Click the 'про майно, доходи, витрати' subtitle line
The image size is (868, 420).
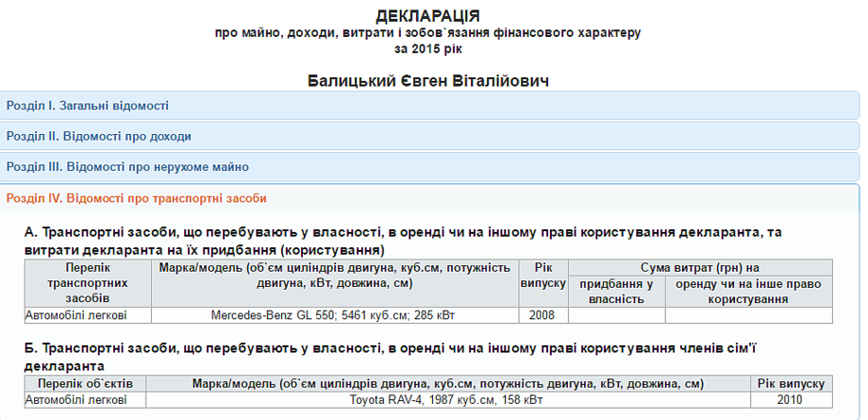click(x=428, y=33)
